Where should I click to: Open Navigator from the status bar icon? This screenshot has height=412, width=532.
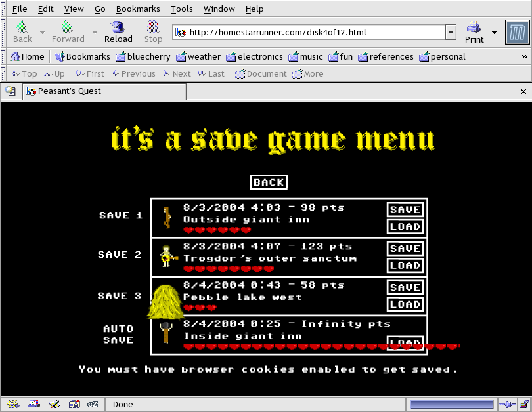click(14, 404)
